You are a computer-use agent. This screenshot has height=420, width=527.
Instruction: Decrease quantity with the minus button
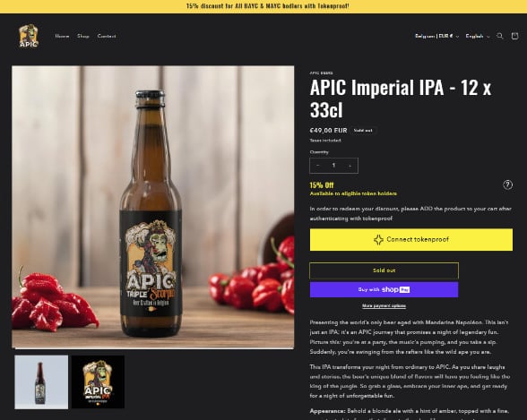(x=317, y=166)
